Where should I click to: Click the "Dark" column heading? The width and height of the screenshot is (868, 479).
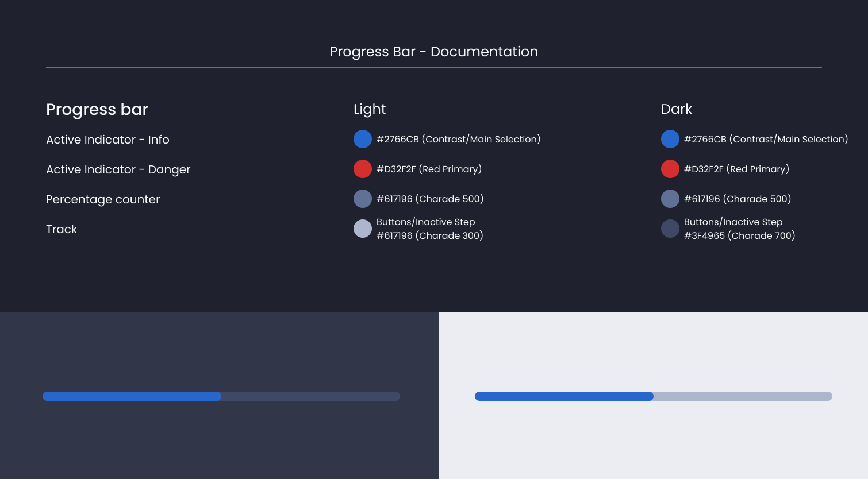pos(677,109)
